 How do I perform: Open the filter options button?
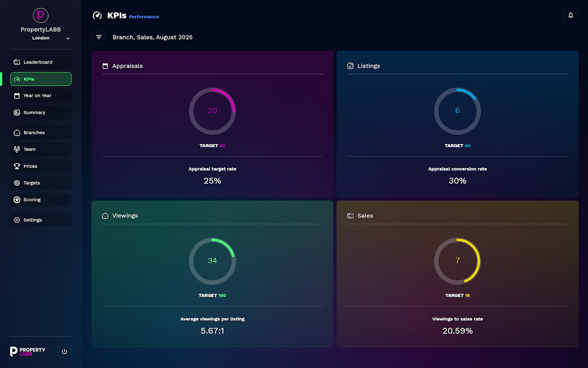click(x=99, y=37)
